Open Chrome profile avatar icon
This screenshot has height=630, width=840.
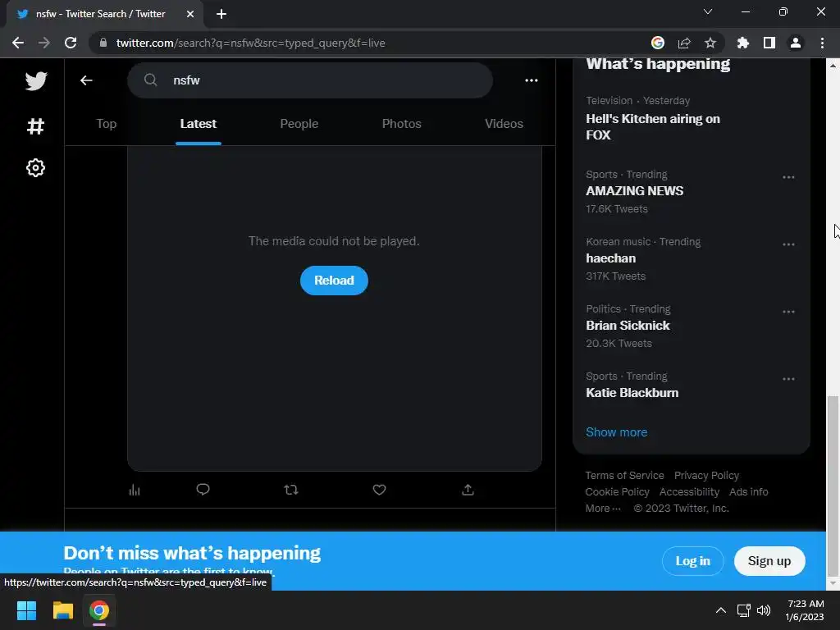coord(796,43)
